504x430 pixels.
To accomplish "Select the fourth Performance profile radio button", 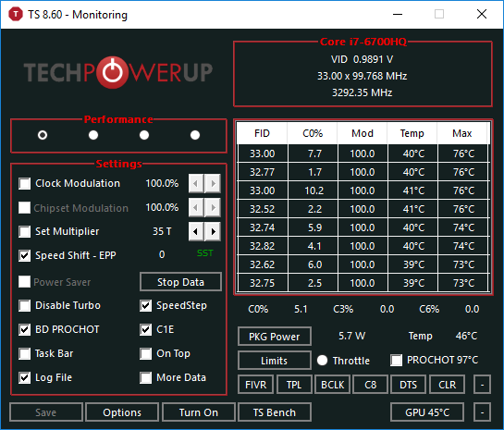I will [195, 135].
